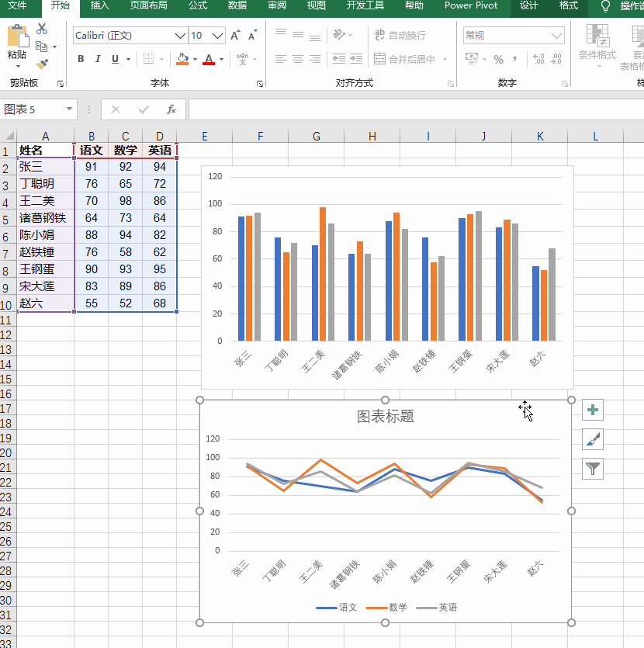The width and height of the screenshot is (644, 648).
Task: Switch to 设计 chart tab
Action: 529,5
